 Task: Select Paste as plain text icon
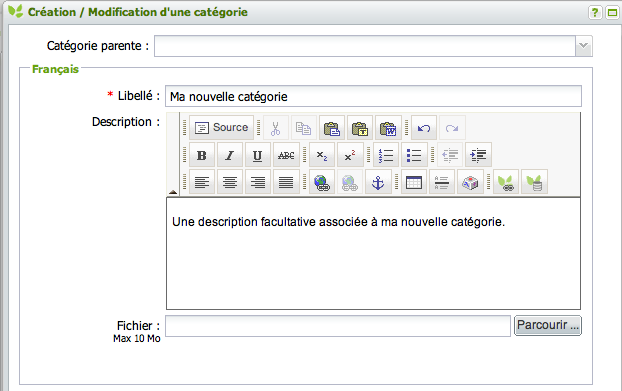(360, 128)
